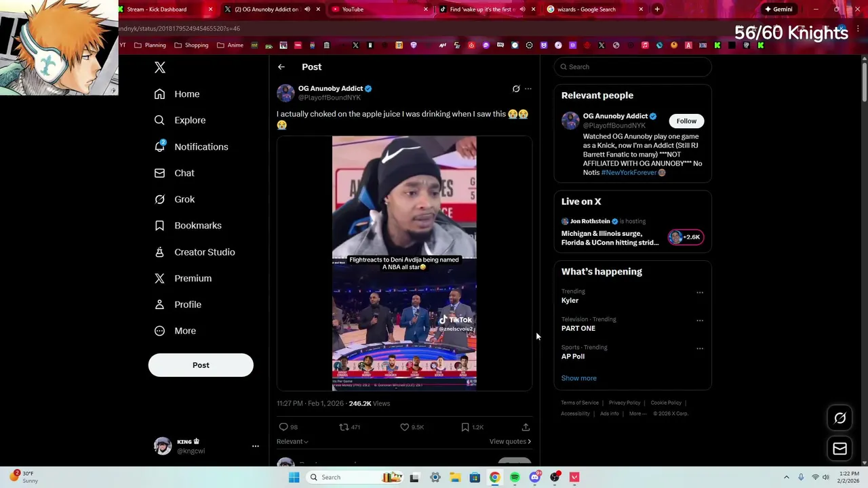Follow OG Anunoby Addict
Viewport: 868px width, 488px height.
pos(686,121)
